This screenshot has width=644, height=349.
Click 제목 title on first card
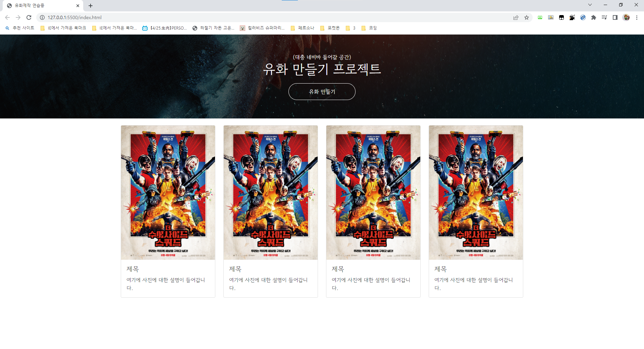pos(132,269)
